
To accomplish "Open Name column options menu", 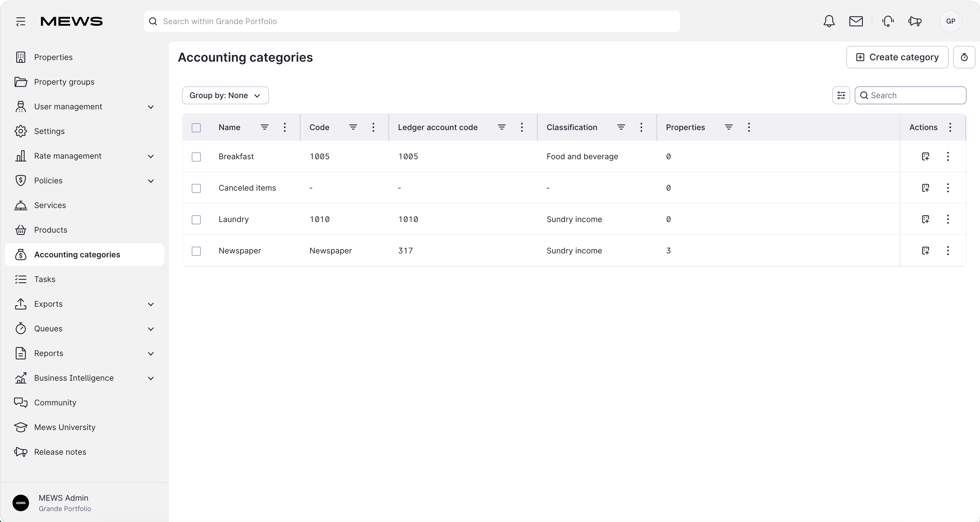I will [x=285, y=127].
